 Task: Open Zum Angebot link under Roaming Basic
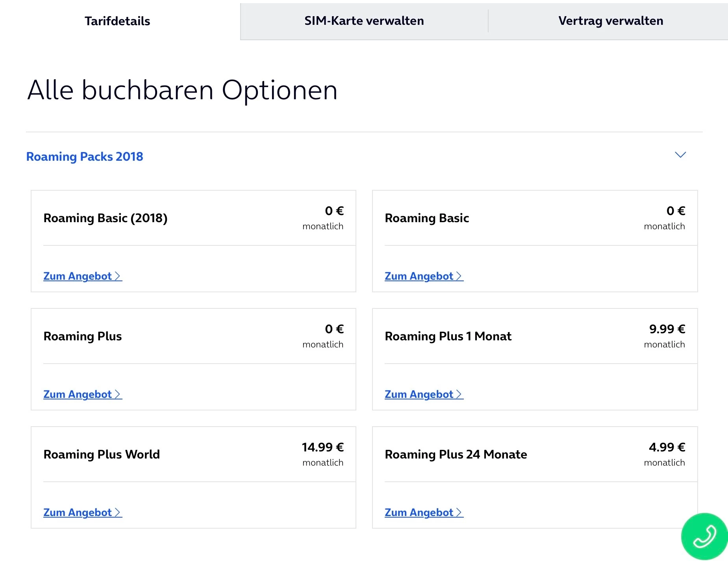click(x=424, y=276)
